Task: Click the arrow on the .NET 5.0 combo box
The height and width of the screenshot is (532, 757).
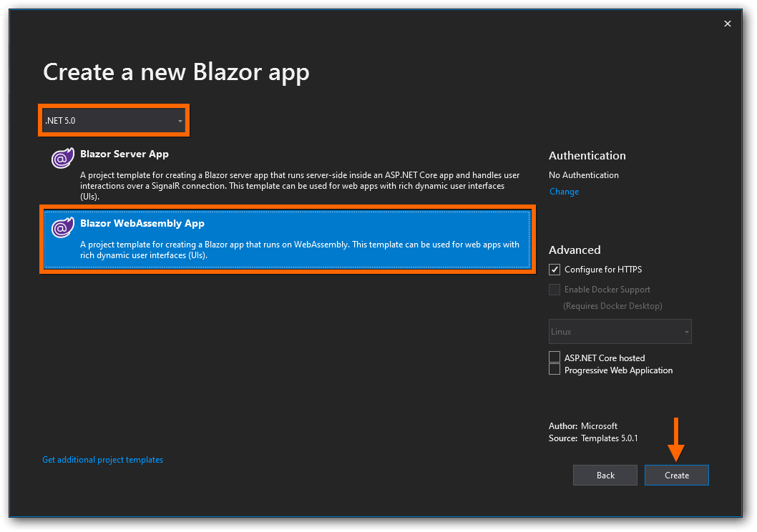Action: (180, 122)
